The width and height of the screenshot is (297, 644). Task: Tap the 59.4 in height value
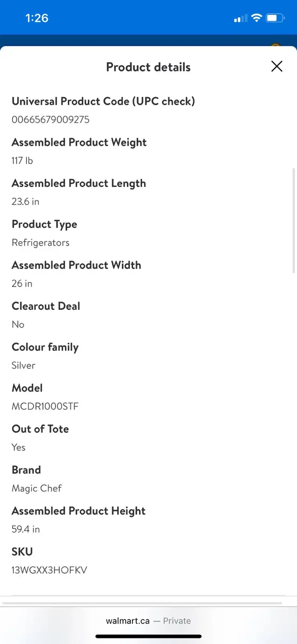pos(26,529)
